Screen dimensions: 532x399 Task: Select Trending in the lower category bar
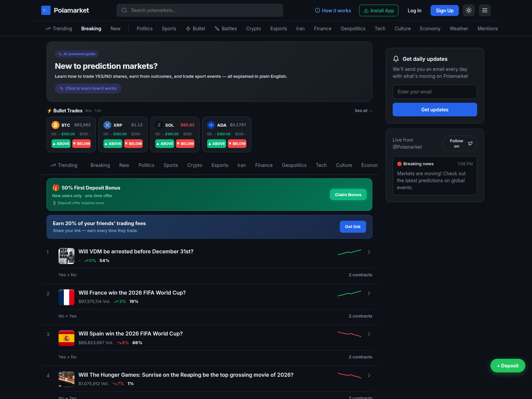coord(64,165)
